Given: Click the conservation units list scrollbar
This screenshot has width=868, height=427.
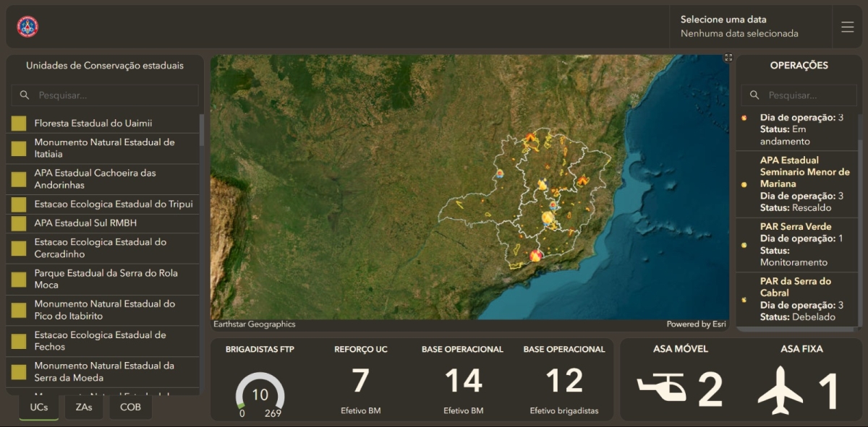Looking at the screenshot, I should click(x=202, y=130).
